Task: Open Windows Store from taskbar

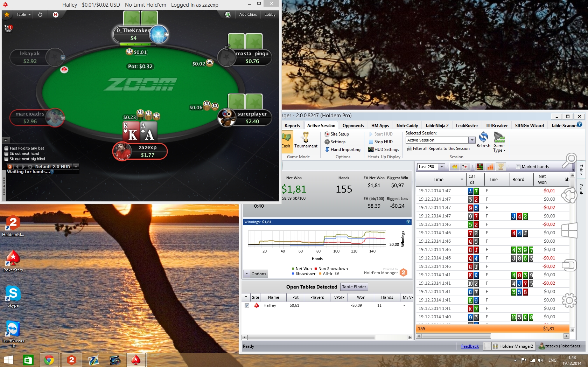Action: tap(28, 360)
